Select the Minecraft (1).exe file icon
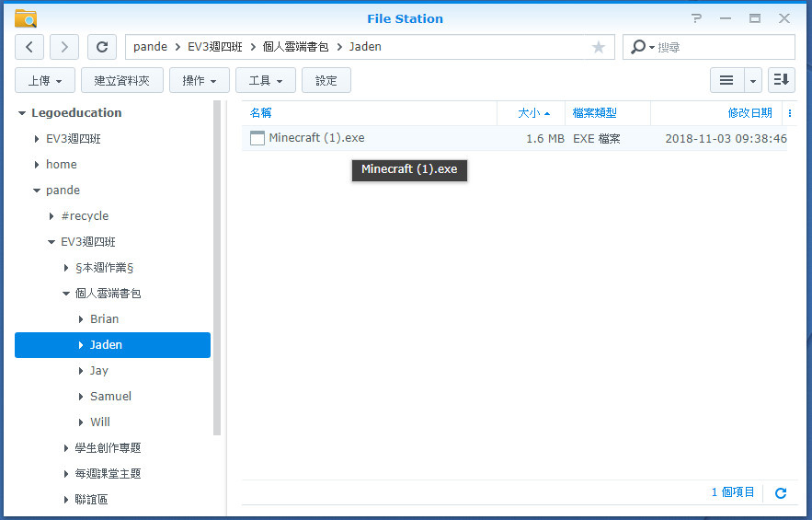Screen dimensions: 812x520 [257, 138]
